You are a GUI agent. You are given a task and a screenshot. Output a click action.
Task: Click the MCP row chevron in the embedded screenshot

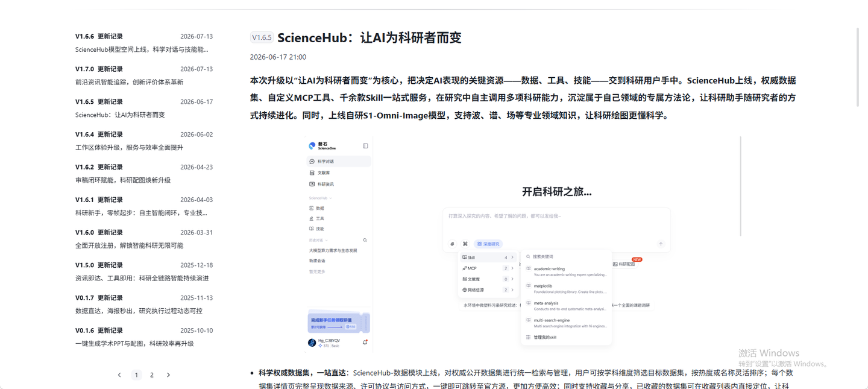pyautogui.click(x=512, y=268)
